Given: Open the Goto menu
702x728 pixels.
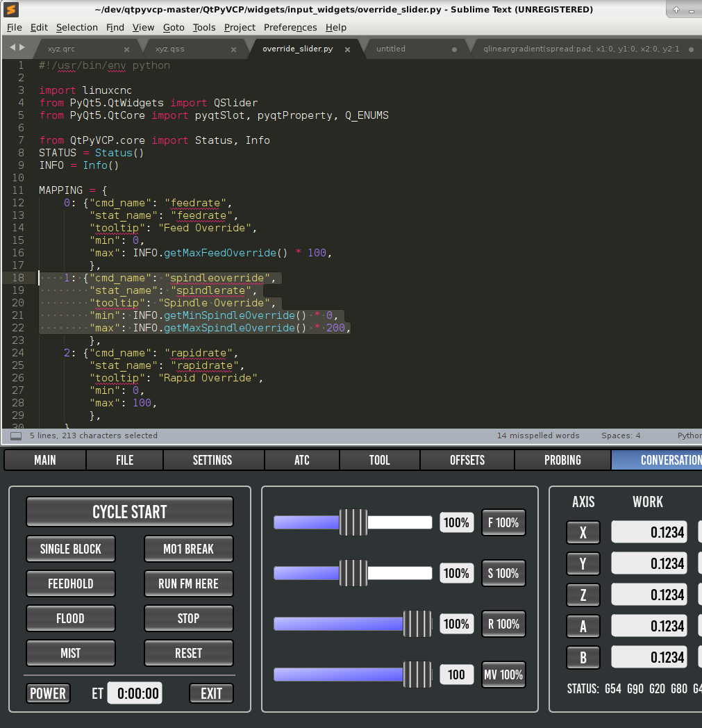Looking at the screenshot, I should point(174,27).
